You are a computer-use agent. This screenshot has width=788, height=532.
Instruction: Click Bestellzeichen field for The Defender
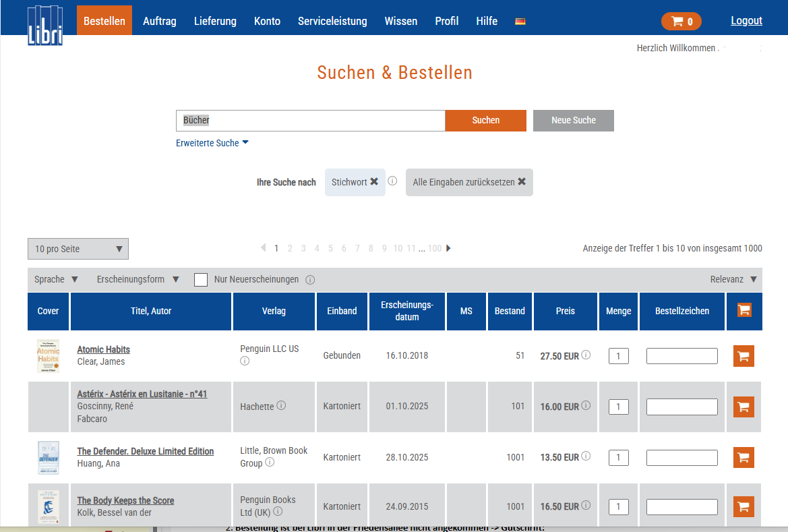[x=682, y=458]
